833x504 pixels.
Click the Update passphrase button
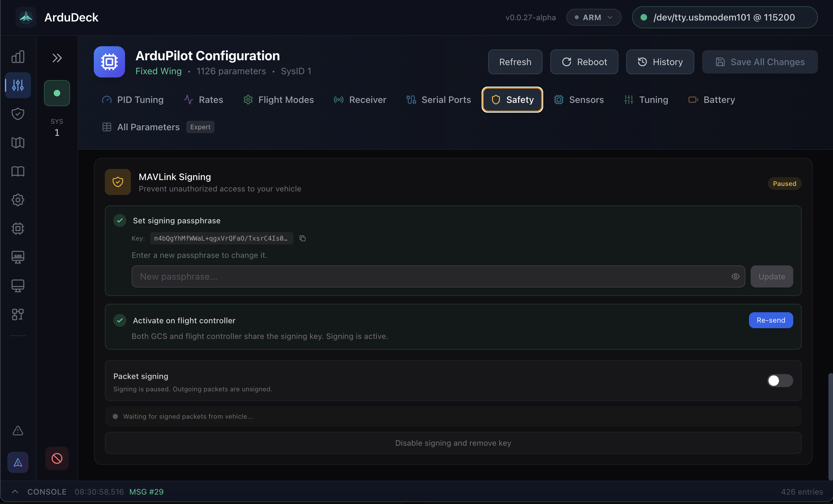[772, 276]
